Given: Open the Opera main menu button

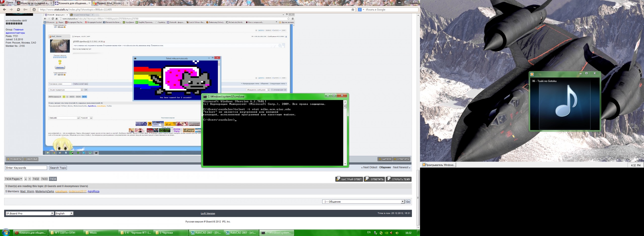Looking at the screenshot, I should pos(7,2).
